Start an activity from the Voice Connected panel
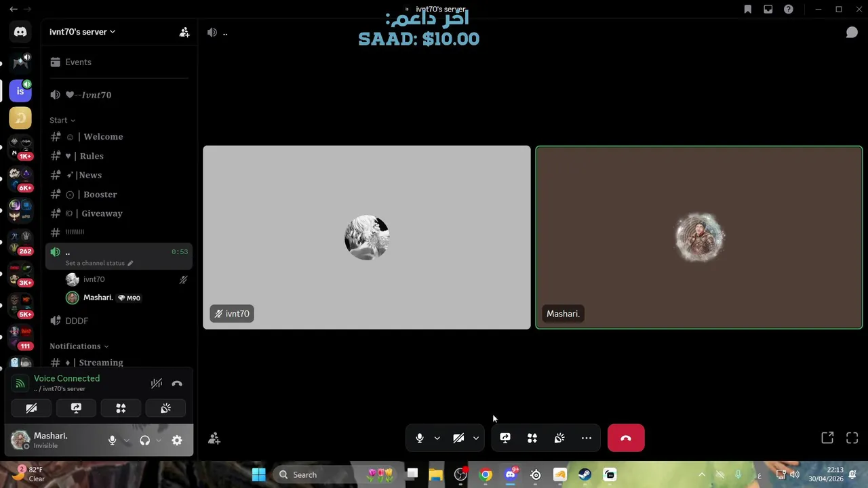 point(121,408)
